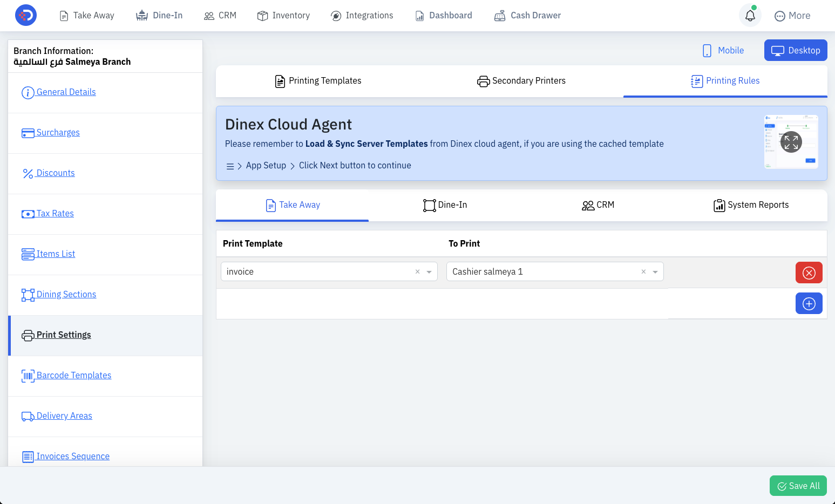Expand the Dinex Cloud Agent preview thumbnail
Viewport: 835px width, 504px height.
791,142
